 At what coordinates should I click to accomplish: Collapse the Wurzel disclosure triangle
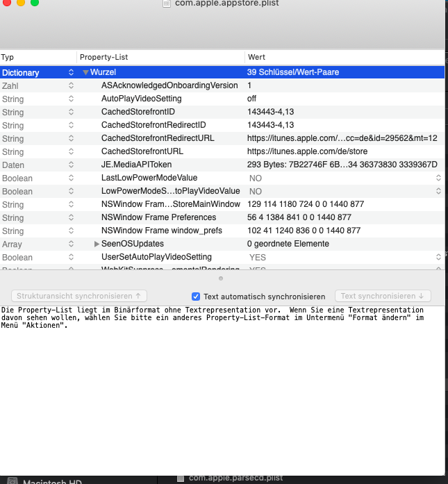(86, 72)
